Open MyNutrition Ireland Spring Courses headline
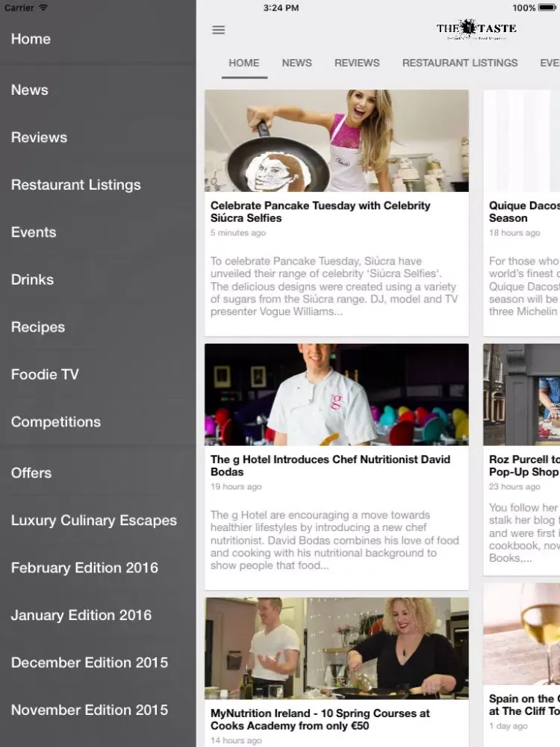Screen dimensions: 560x747 [x=320, y=719]
